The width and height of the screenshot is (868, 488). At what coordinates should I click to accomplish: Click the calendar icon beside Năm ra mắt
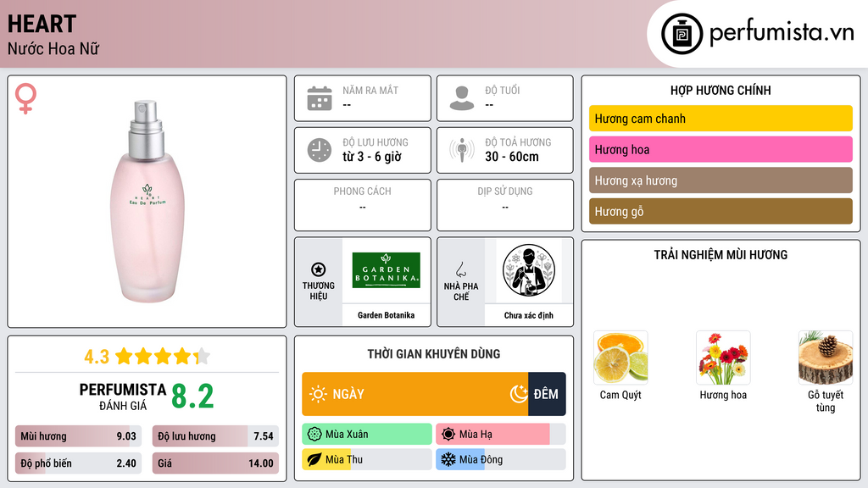[x=320, y=98]
